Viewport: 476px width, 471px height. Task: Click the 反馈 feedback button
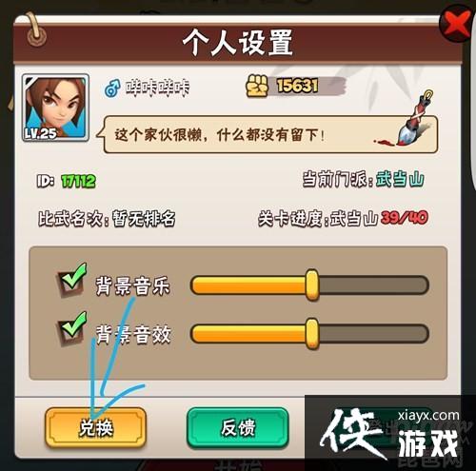click(238, 427)
